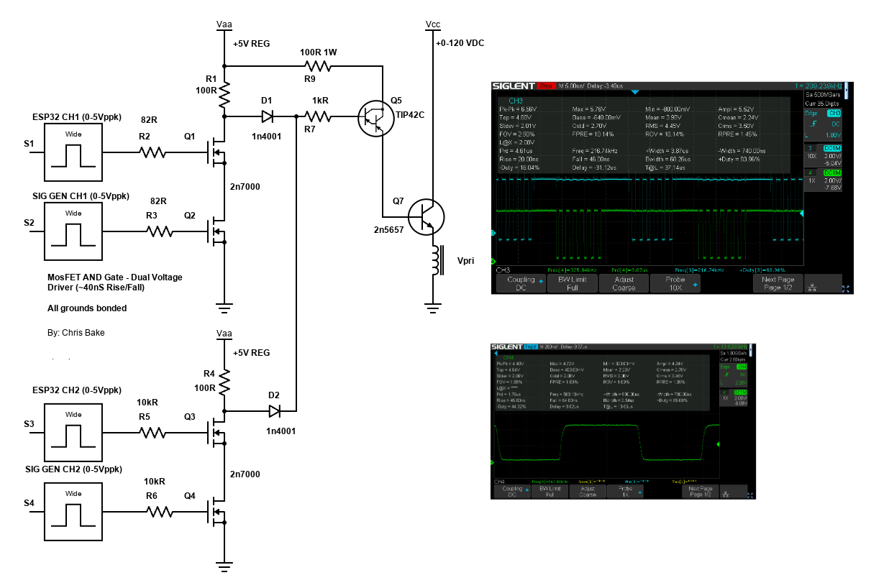Toggle Adjust Coarse in the CH3 scope
This screenshot has width=889, height=588.
[624, 283]
